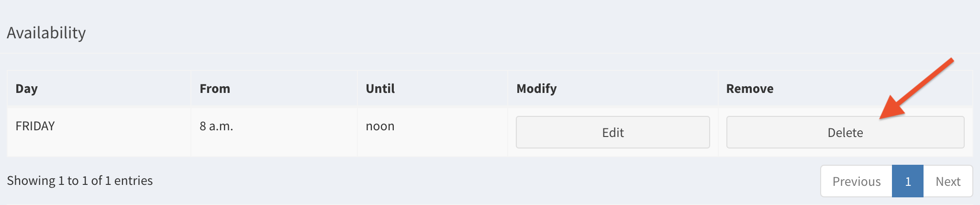Image resolution: width=980 pixels, height=205 pixels.
Task: Click the Availability section heading
Action: coord(46,33)
